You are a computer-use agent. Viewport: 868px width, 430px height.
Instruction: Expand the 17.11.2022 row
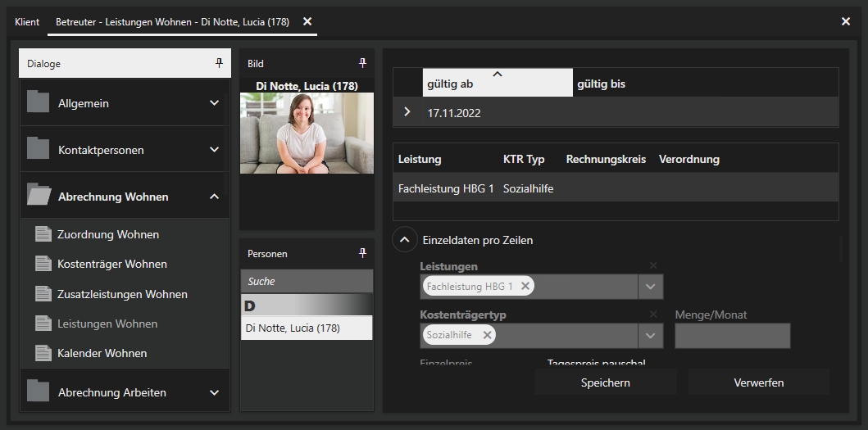click(x=407, y=112)
